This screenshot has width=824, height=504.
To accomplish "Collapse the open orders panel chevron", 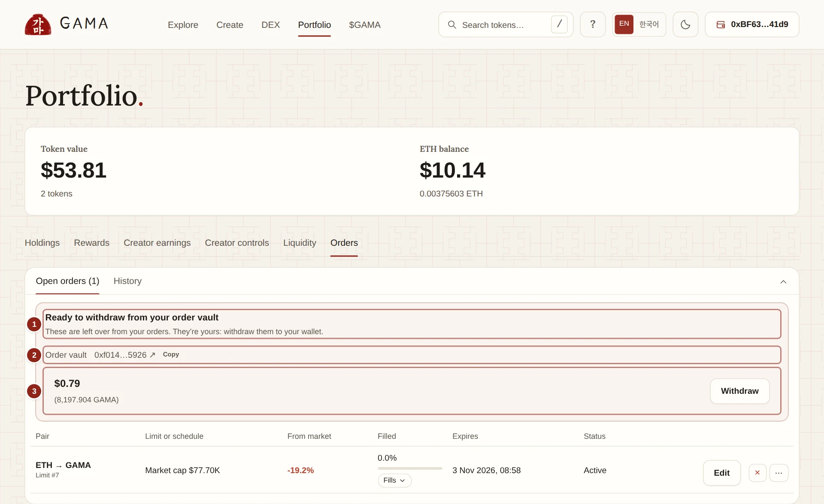I will pyautogui.click(x=783, y=282).
